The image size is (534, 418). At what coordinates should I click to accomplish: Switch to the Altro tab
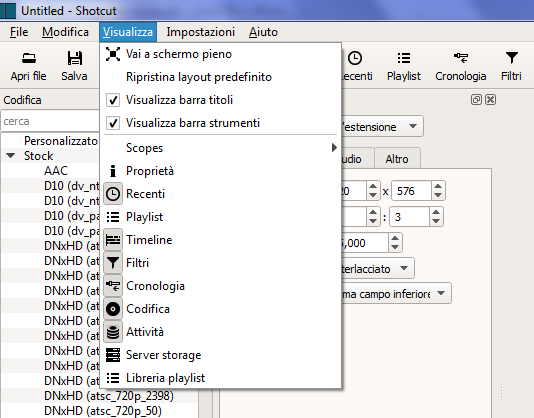[397, 159]
